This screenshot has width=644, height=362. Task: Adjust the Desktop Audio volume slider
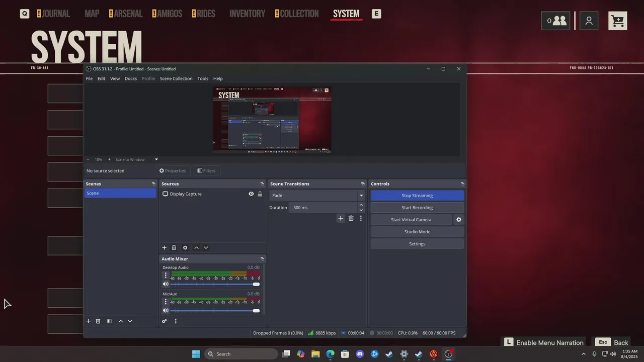(x=214, y=284)
